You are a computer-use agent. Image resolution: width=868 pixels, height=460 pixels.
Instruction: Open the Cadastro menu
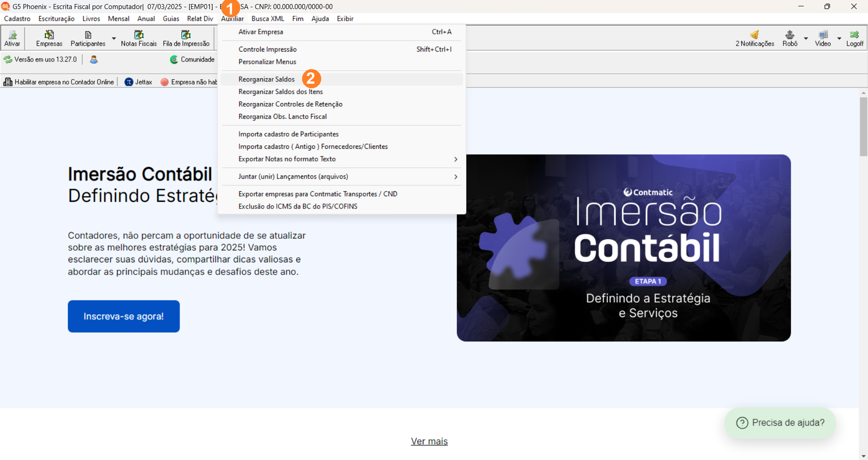(x=17, y=19)
